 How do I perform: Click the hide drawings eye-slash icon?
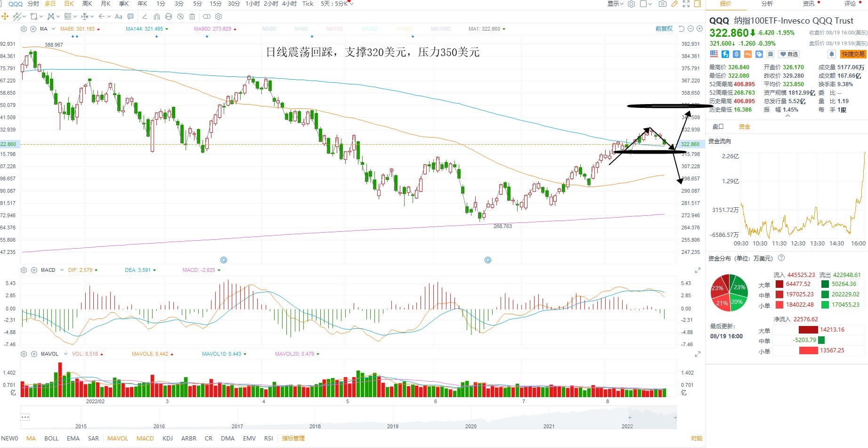180,16
